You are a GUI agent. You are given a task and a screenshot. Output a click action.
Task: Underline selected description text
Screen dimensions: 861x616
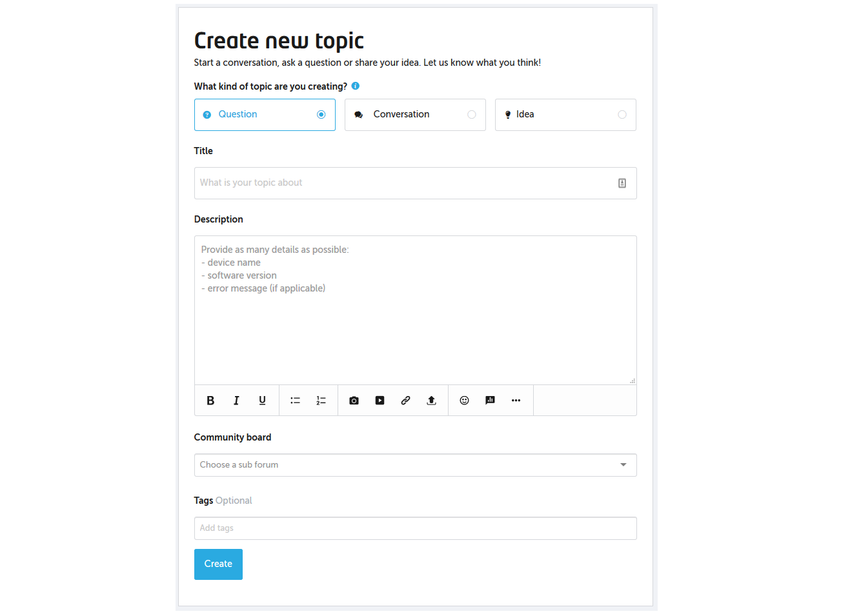tap(262, 401)
